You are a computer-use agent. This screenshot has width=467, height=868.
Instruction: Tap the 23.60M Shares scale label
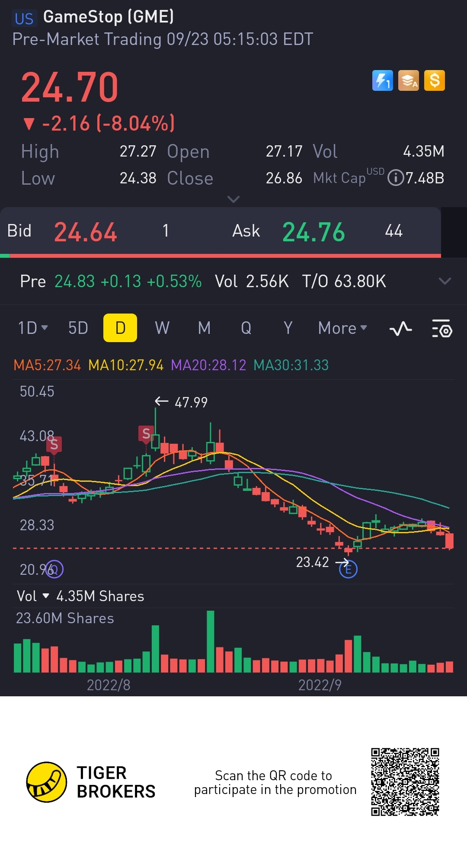(x=65, y=618)
